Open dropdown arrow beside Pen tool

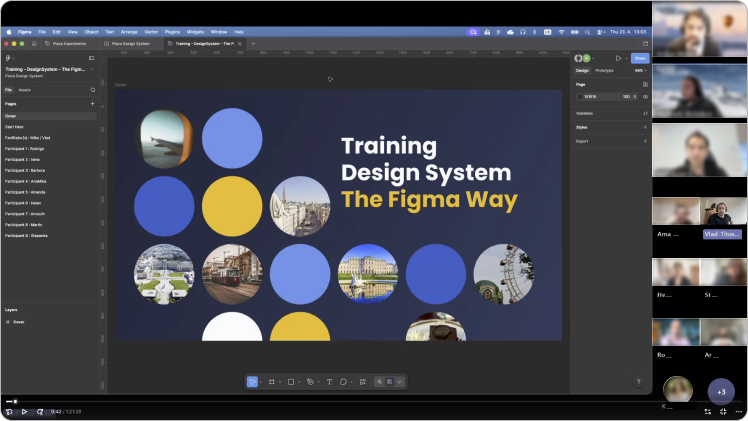(318, 382)
